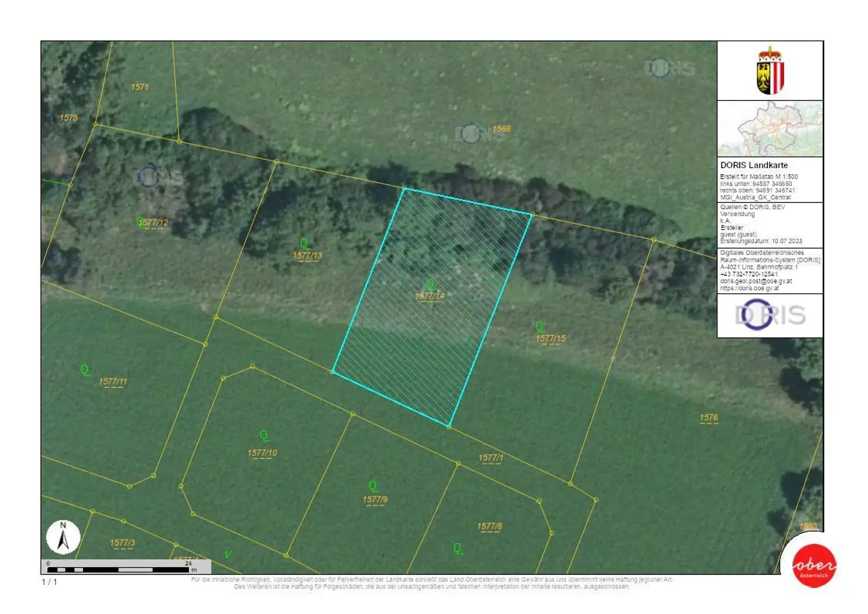Click the green symbol above label 1577/13
868x614 pixels.
[304, 243]
